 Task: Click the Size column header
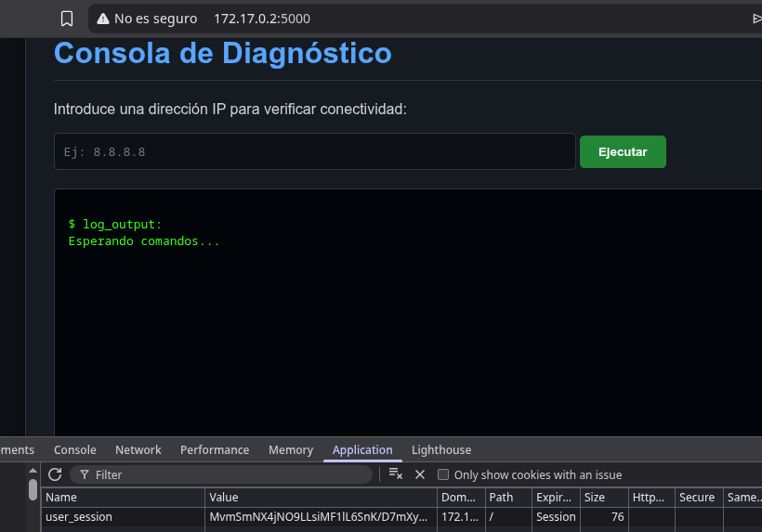point(603,498)
